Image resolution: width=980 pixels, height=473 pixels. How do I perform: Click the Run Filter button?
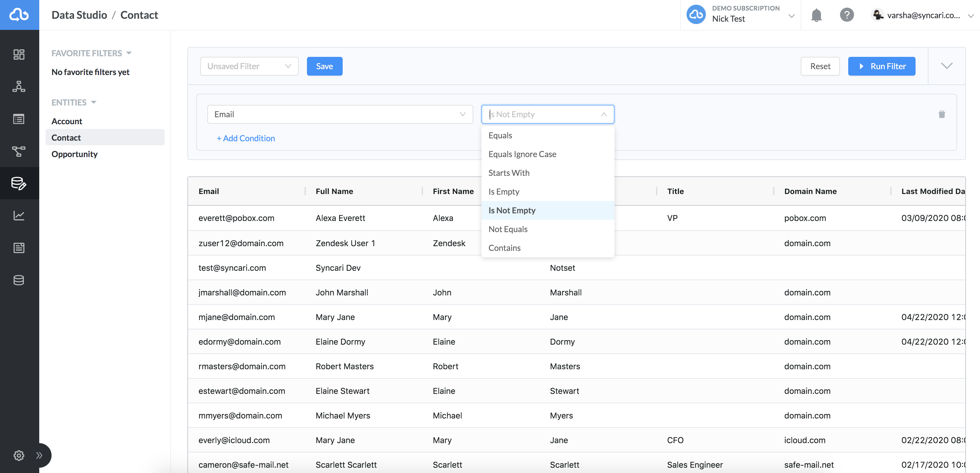pos(882,66)
